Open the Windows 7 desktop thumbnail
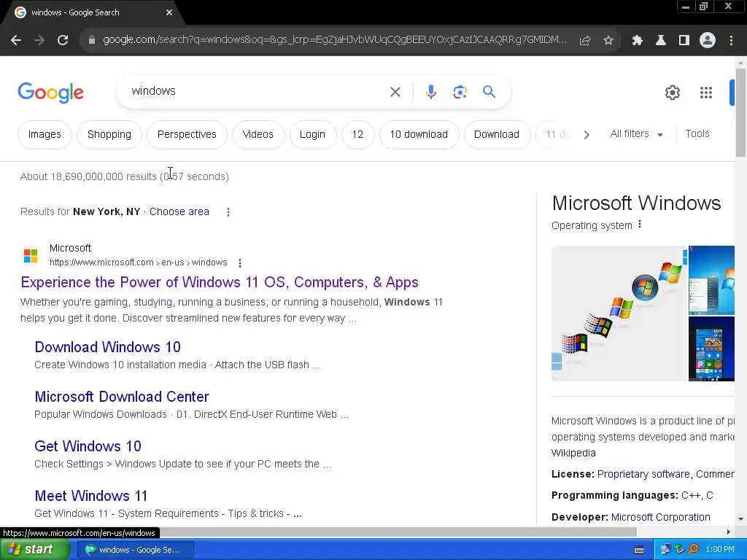The image size is (747, 560). pos(711,280)
